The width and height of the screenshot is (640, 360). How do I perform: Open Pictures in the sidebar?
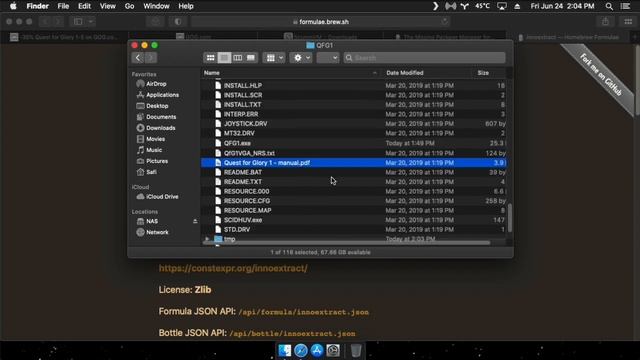pyautogui.click(x=153, y=161)
